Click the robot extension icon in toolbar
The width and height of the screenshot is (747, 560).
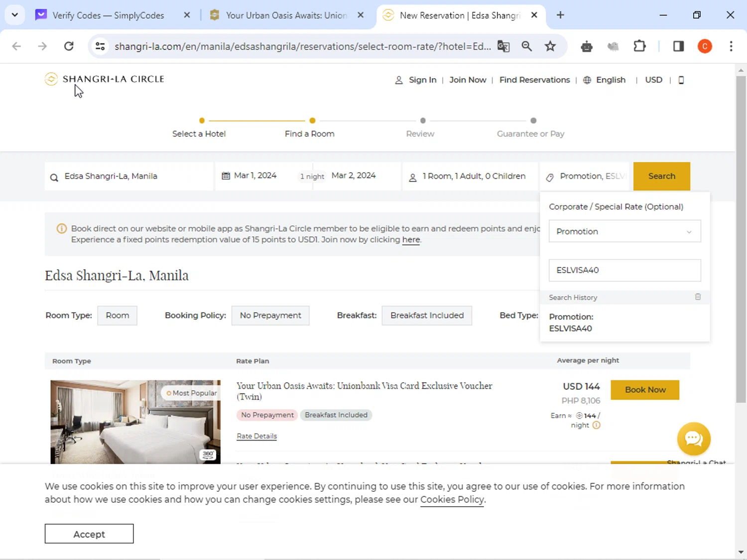pyautogui.click(x=587, y=47)
